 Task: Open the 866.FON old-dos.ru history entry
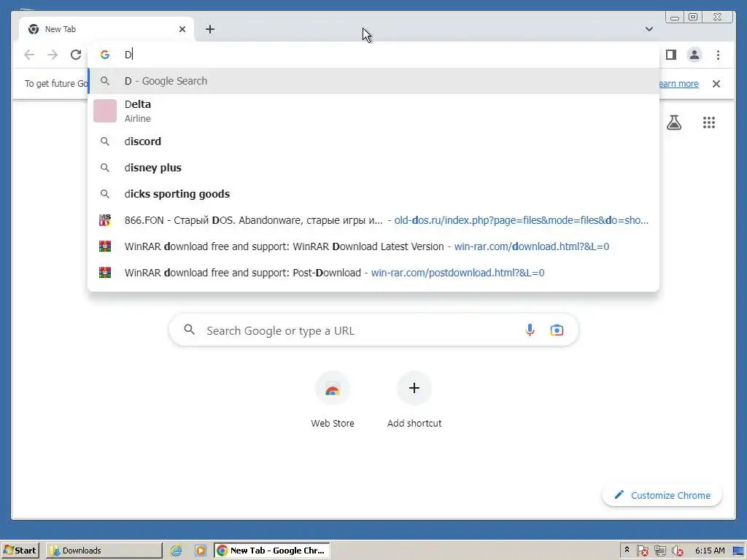373,220
